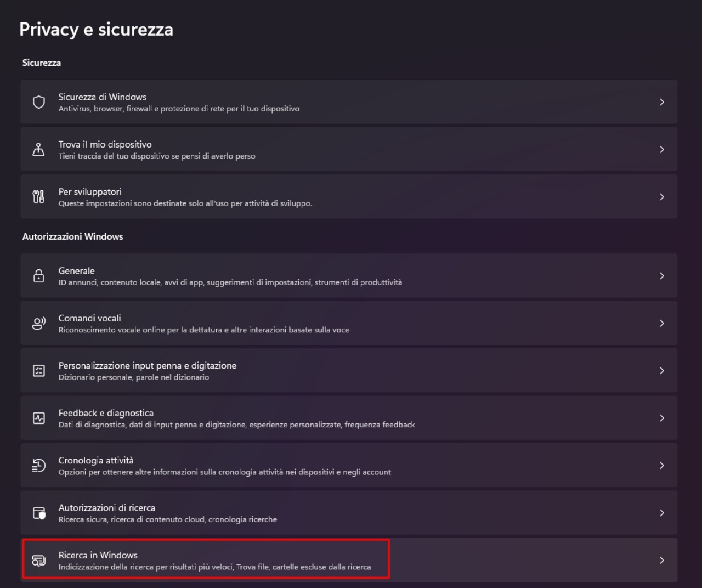Screen dimensions: 702x588
Task: Click the Privacy e sicurezza page title
Action: click(97, 30)
